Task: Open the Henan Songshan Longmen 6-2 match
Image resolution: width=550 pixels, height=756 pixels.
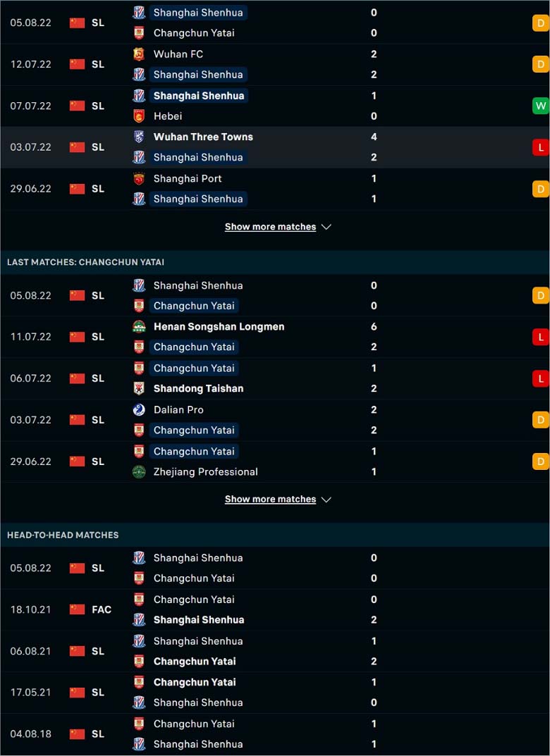Action: pos(275,337)
